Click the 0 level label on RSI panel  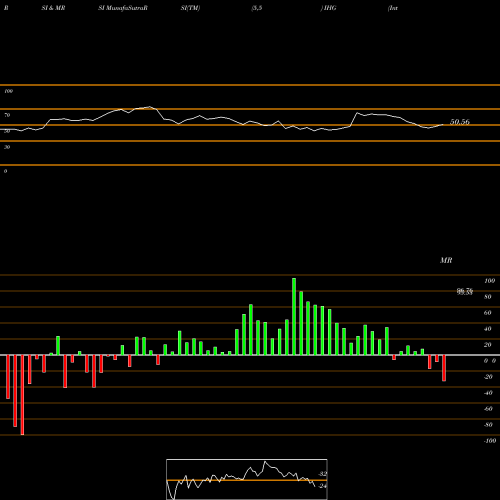(5, 171)
